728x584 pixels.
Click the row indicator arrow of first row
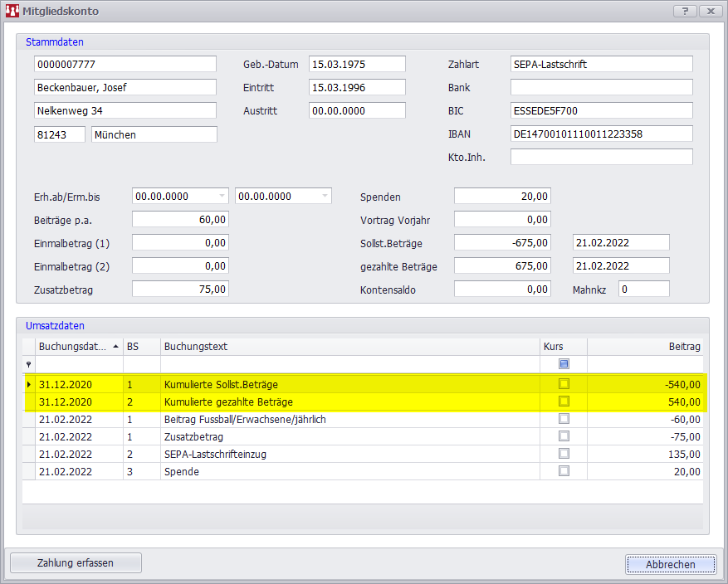(30, 384)
